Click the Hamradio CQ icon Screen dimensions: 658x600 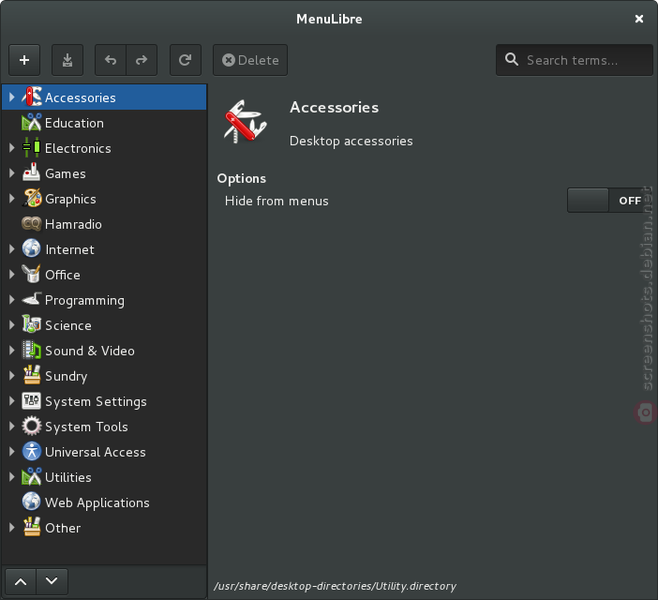[31, 223]
